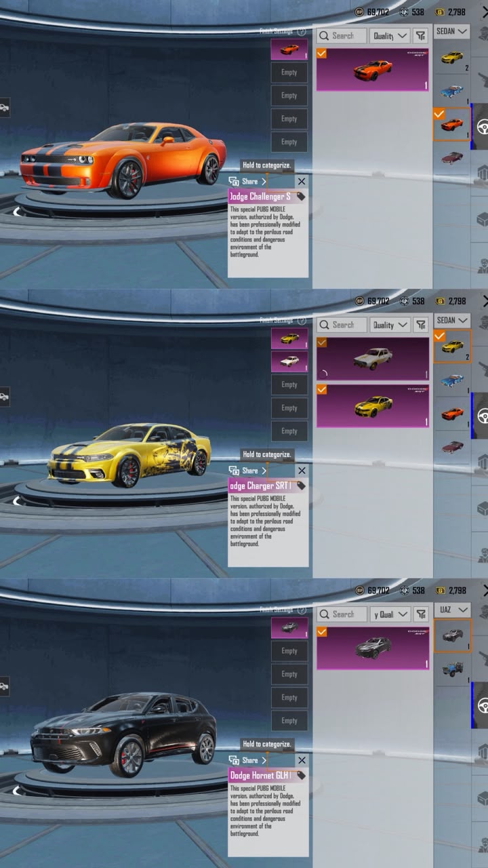488x868 pixels.
Task: Select the steering wheel vehicle tab on Challenger screen
Action: pos(481,126)
